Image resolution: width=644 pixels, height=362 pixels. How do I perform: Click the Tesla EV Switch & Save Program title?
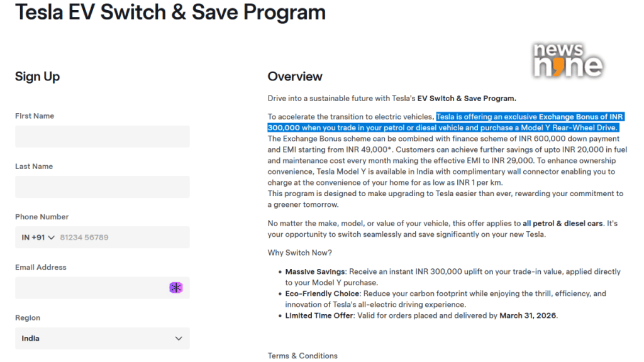[170, 12]
